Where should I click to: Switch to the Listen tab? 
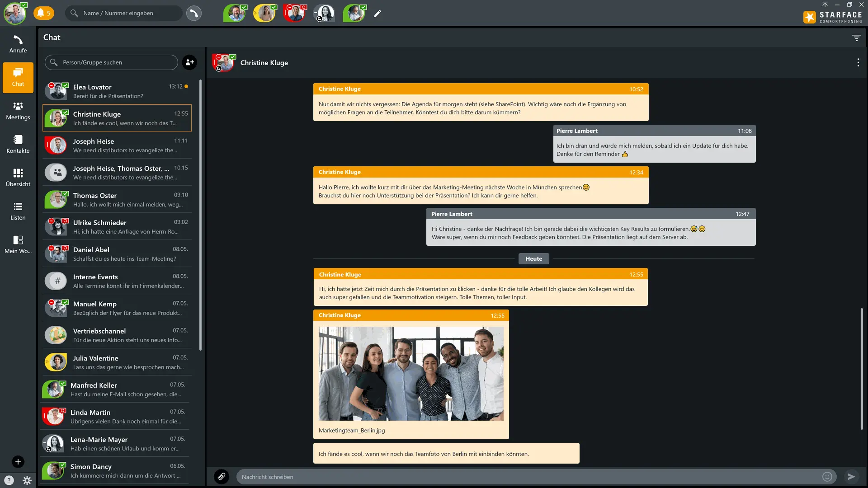[18, 211]
